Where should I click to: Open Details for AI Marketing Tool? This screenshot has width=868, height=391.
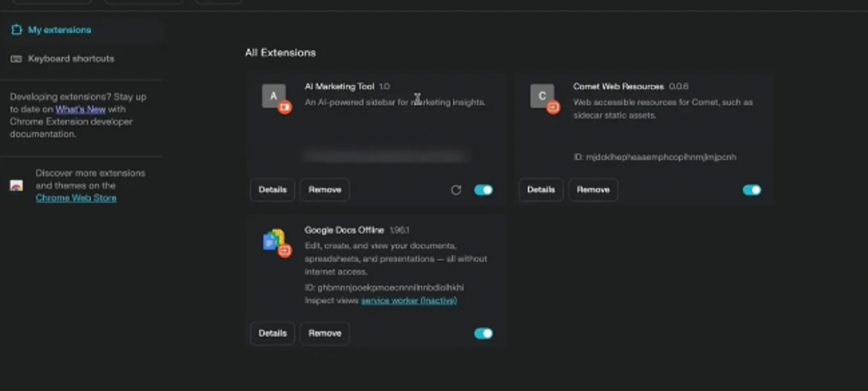[x=272, y=190]
